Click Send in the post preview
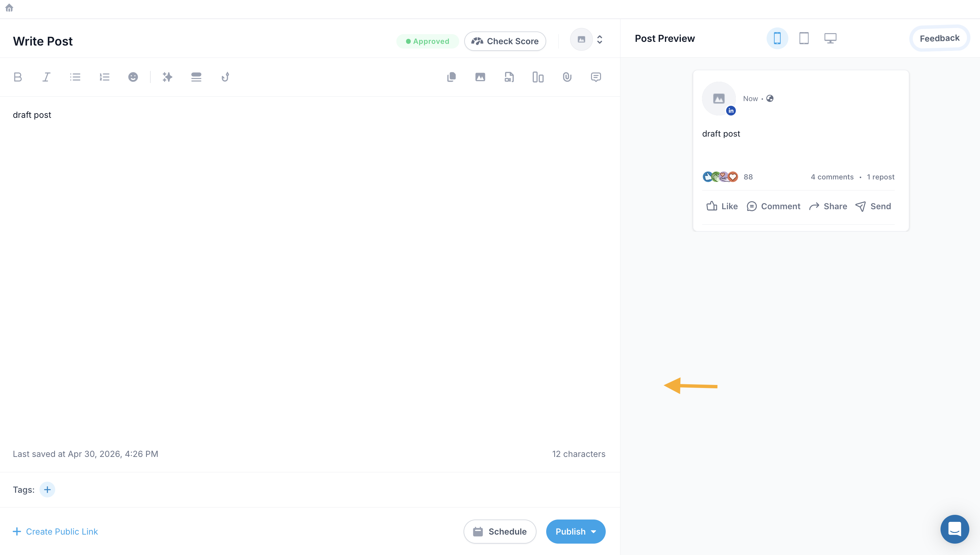Viewport: 980px width, 555px height. click(x=873, y=206)
